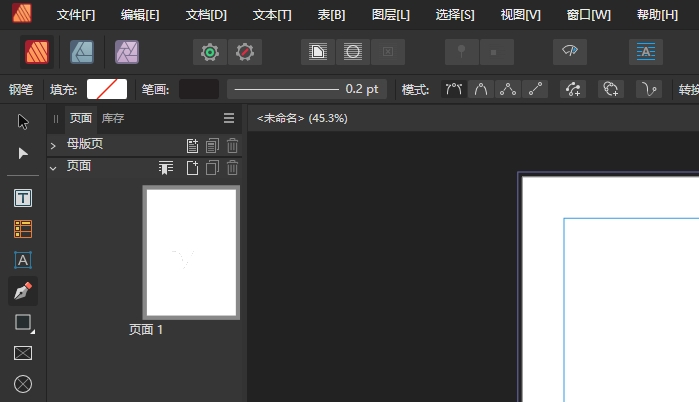Select the Node tool
Screen dimensions: 699x402
[23, 153]
